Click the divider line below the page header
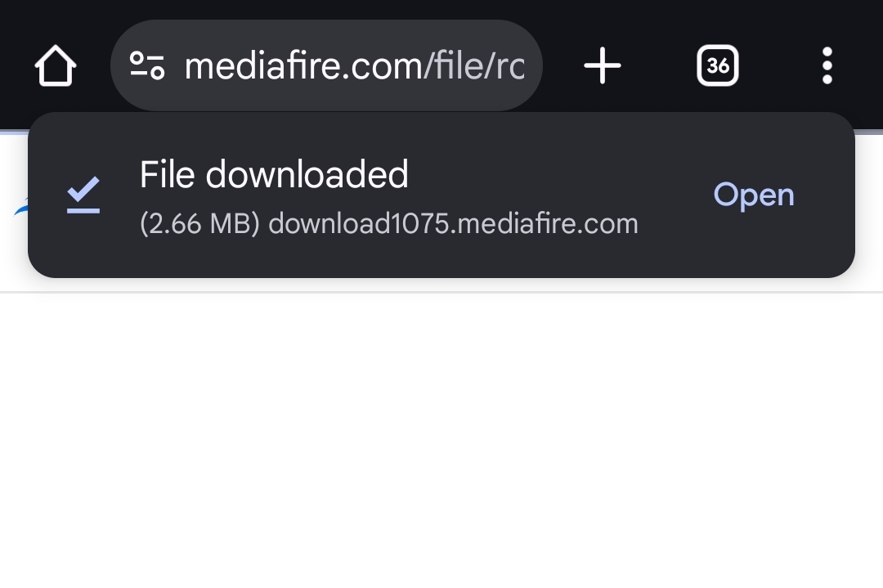The width and height of the screenshot is (883, 588). click(441, 291)
